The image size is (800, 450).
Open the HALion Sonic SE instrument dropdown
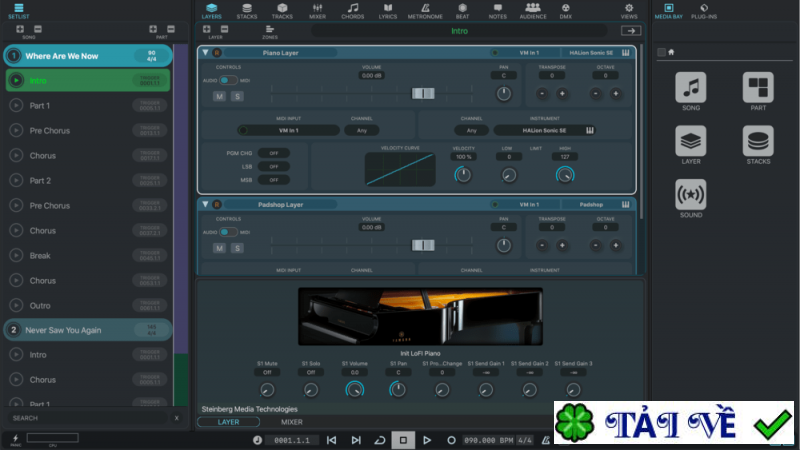tap(545, 130)
